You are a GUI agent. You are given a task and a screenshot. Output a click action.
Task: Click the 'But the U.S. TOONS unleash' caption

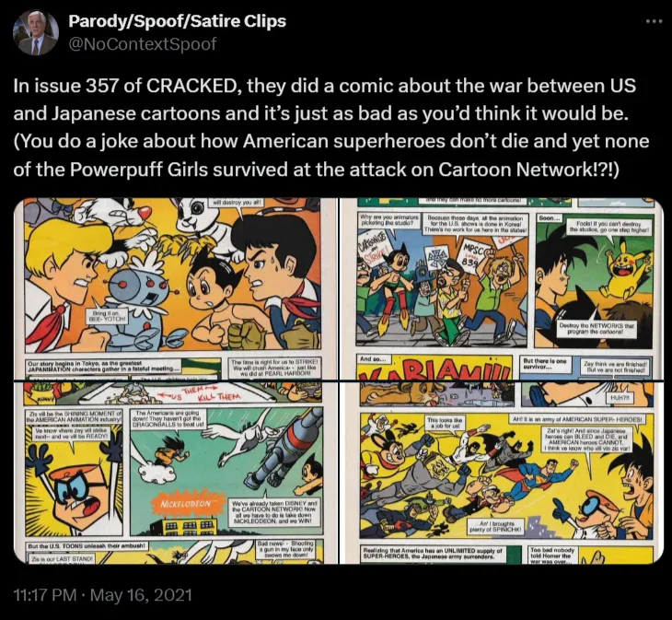tap(87, 546)
